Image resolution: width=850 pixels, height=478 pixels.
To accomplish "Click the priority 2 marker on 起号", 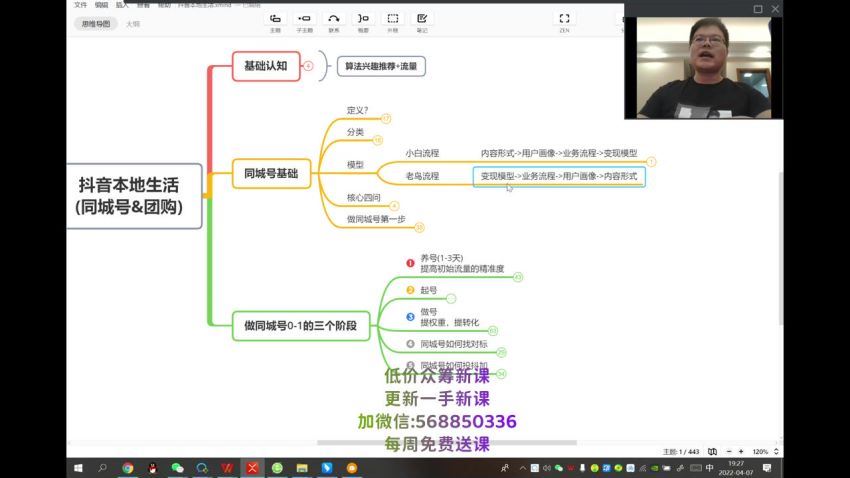I will click(410, 290).
